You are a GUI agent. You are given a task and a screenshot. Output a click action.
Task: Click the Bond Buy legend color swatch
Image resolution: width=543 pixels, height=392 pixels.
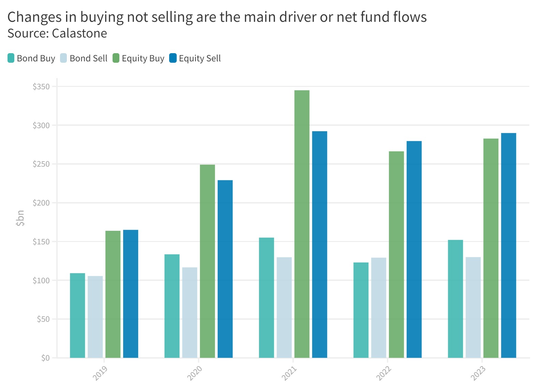click(11, 58)
